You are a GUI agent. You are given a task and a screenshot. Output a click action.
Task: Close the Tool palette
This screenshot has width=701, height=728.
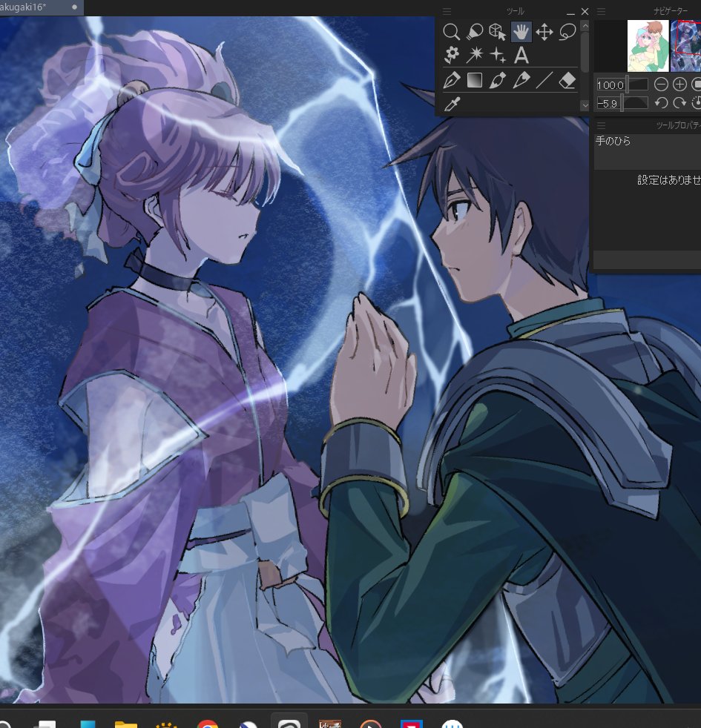585,11
